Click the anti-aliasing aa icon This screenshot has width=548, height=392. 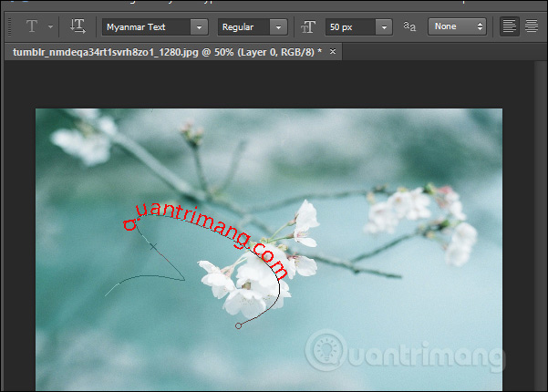coord(409,26)
